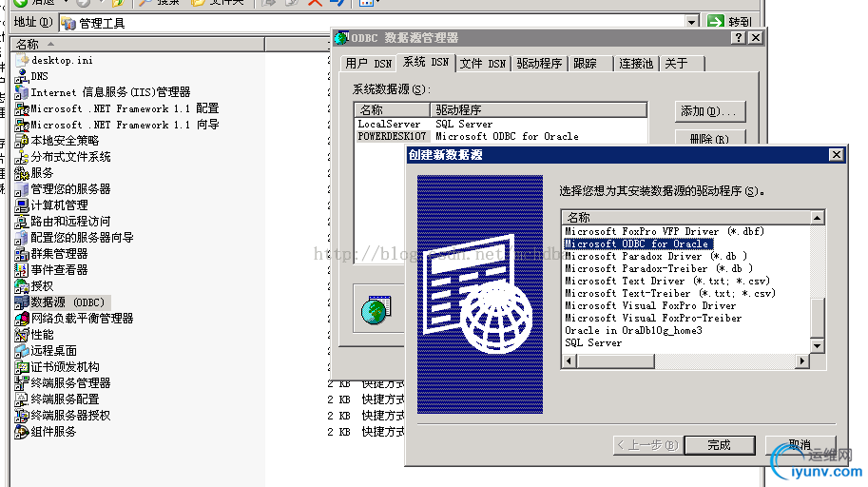Open Internet 信息服务 (IIS) 管理器 icon
This screenshot has width=868, height=487.
[22, 92]
